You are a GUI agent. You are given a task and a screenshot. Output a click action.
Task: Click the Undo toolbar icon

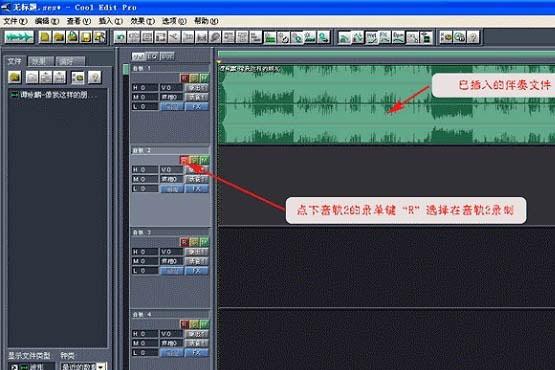pyautogui.click(x=120, y=37)
